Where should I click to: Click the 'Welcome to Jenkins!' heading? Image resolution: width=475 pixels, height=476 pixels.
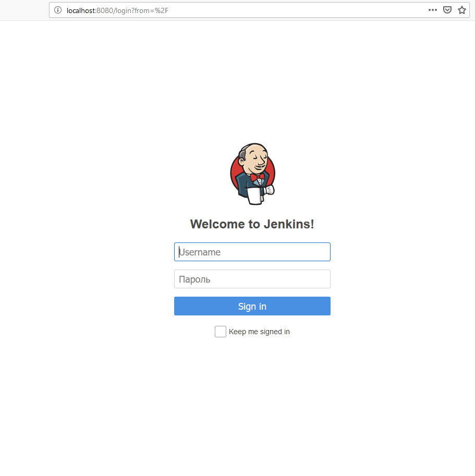click(x=252, y=224)
